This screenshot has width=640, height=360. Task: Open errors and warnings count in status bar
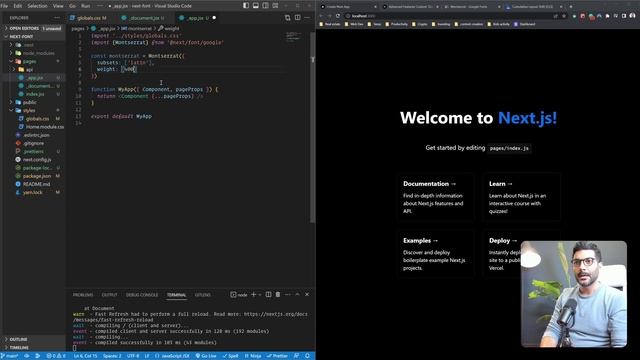tap(56, 356)
